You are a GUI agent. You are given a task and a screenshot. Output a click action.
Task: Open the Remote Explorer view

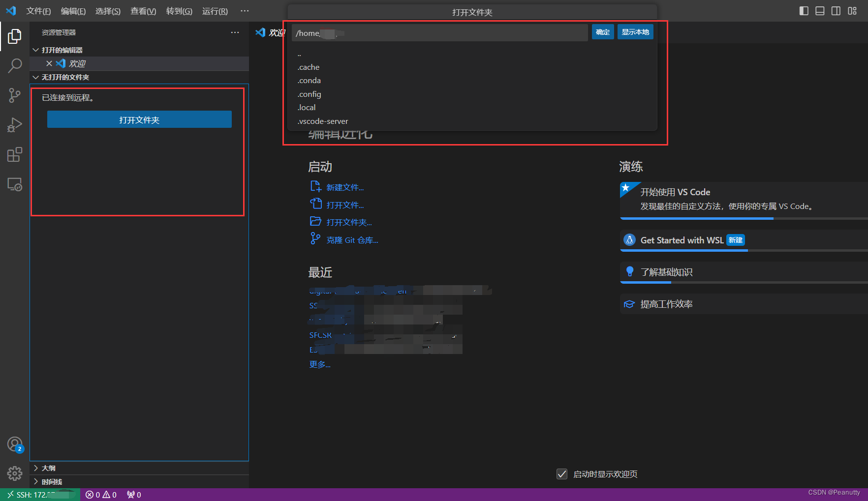coord(15,184)
